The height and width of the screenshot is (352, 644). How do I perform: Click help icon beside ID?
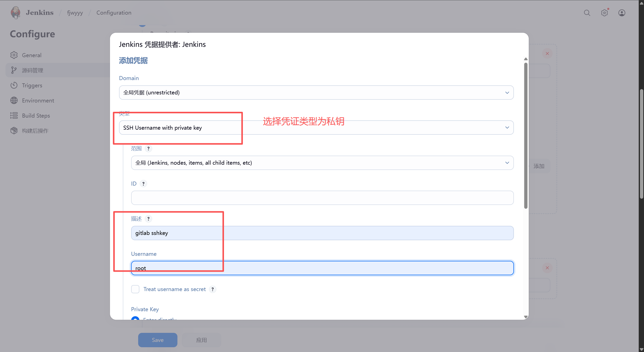coord(143,184)
